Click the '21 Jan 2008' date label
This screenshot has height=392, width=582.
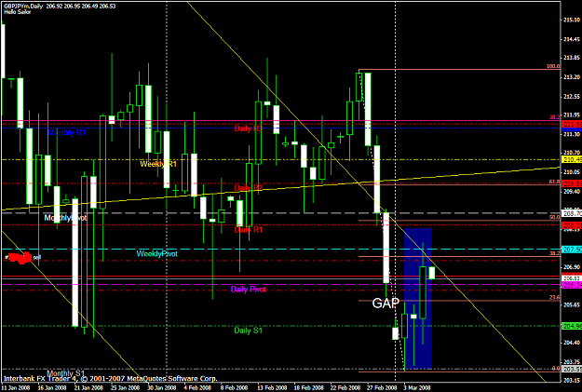[88, 388]
